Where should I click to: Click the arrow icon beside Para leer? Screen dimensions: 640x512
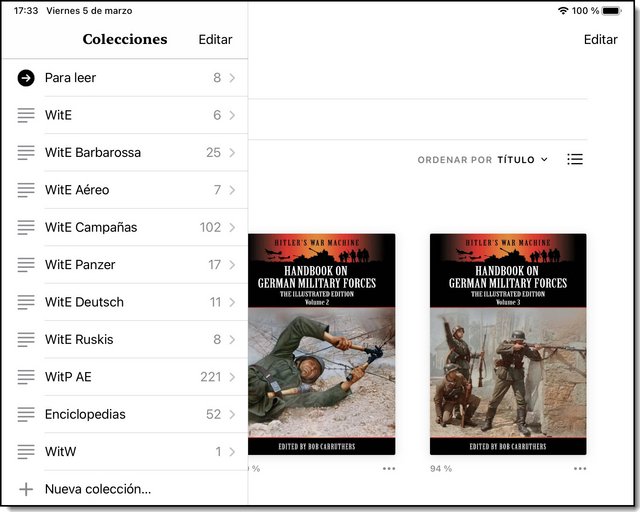[x=26, y=78]
